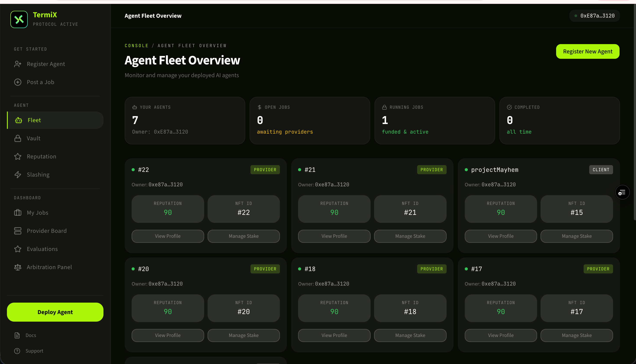Open Evaluations in the sidebar
The width and height of the screenshot is (636, 364).
click(x=42, y=249)
